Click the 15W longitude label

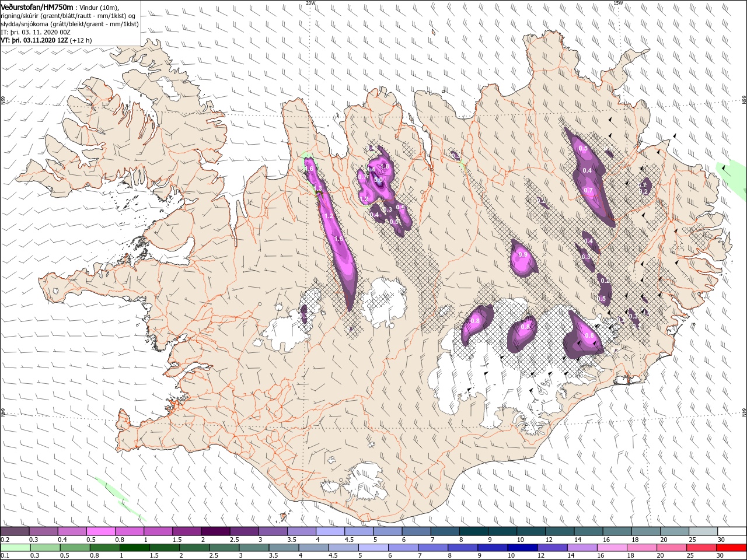(x=618, y=2)
